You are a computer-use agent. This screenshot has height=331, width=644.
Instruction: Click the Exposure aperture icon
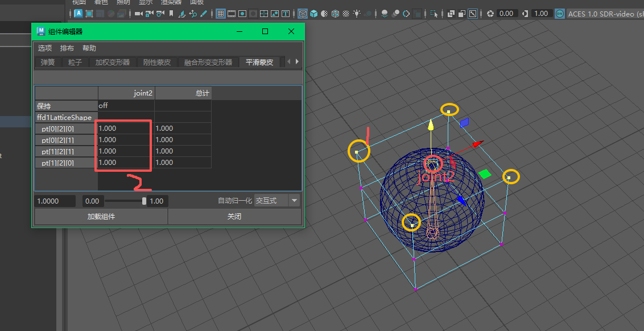[x=490, y=14]
